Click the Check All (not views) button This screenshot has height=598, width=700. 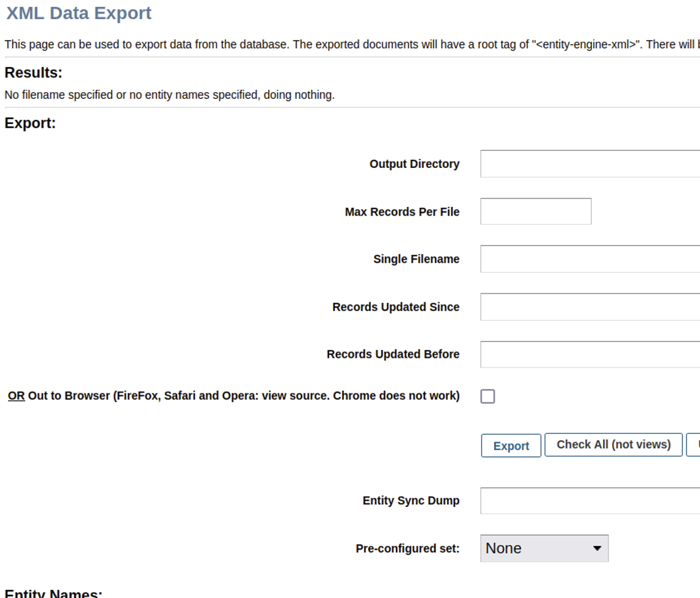pyautogui.click(x=613, y=445)
